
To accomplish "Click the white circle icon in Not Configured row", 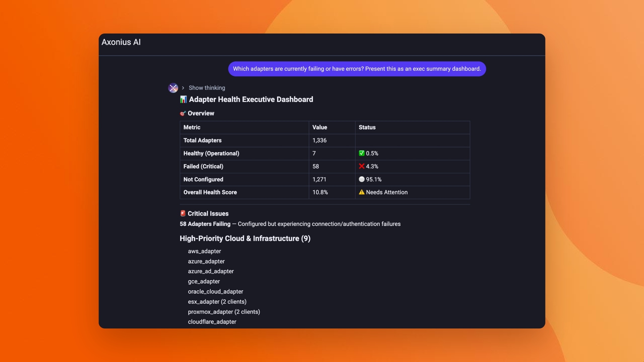I will [x=362, y=179].
